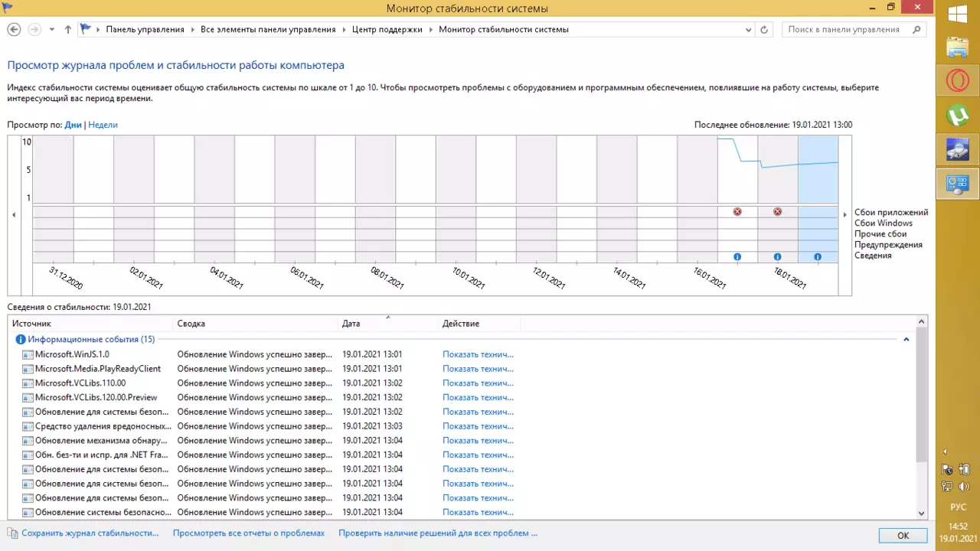Screen dimensions: 980x551
Task: Navigate to Все элементы панели управления breadcrumb
Action: tap(268, 29)
